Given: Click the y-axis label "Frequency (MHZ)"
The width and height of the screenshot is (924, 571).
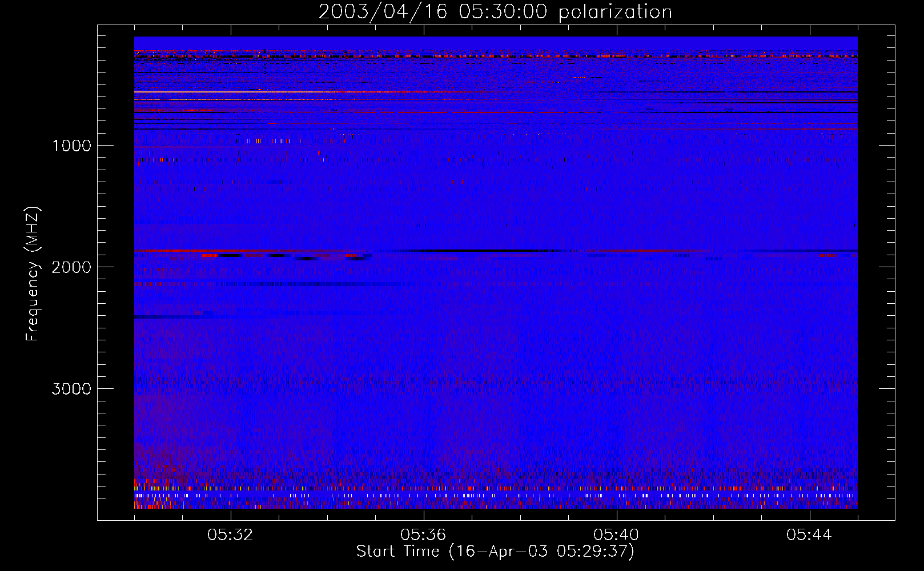Looking at the screenshot, I should click(x=33, y=274).
